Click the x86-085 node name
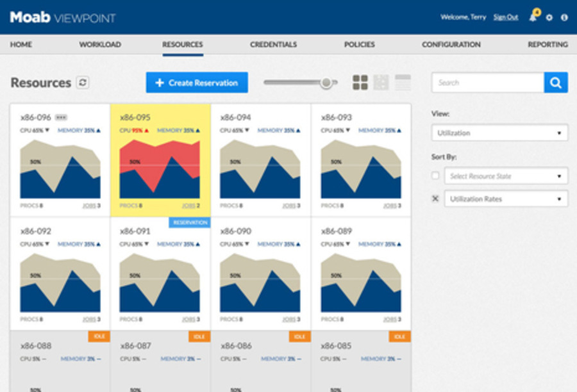 tap(336, 346)
